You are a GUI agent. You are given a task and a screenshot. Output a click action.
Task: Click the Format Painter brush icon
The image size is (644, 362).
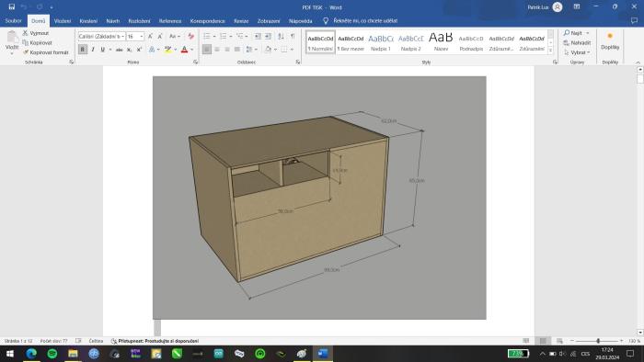(26, 52)
